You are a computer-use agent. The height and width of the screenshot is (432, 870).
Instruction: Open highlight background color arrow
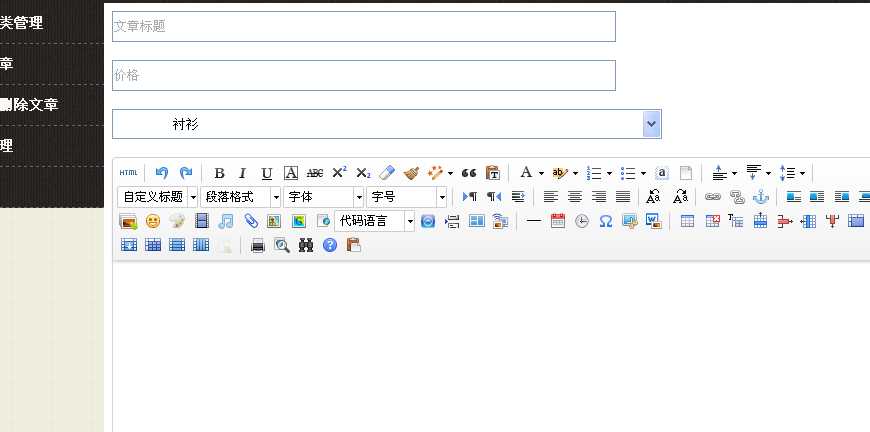[x=575, y=174]
